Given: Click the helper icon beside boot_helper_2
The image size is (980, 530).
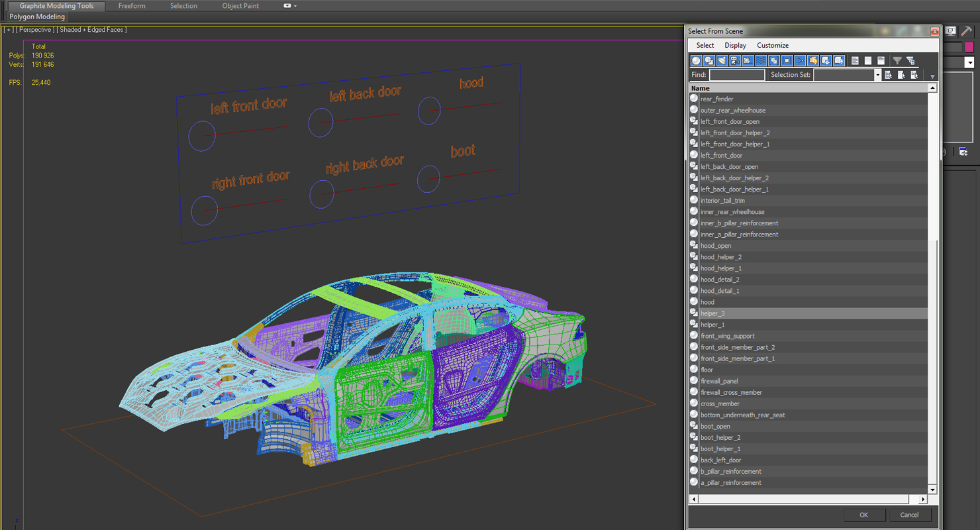Looking at the screenshot, I should coord(694,437).
